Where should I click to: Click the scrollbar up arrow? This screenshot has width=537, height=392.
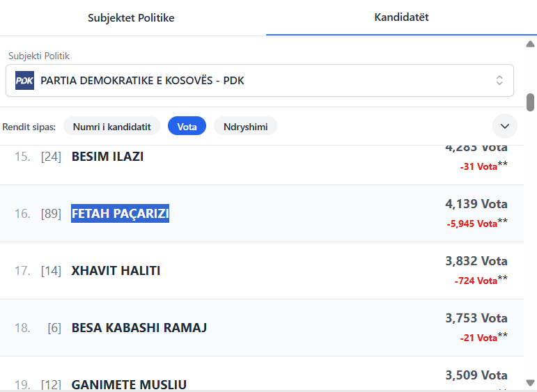click(x=530, y=44)
